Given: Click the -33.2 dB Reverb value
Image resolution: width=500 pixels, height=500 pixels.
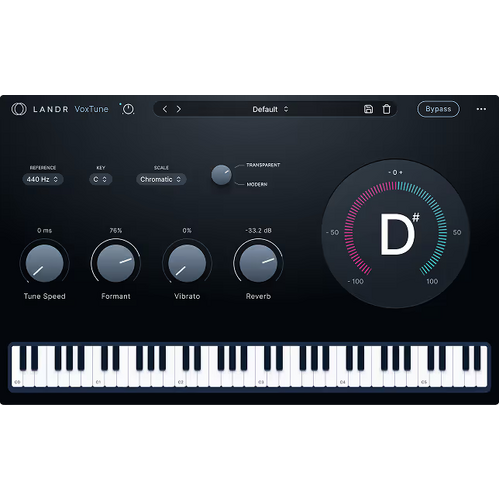Looking at the screenshot, I should pyautogui.click(x=258, y=230).
